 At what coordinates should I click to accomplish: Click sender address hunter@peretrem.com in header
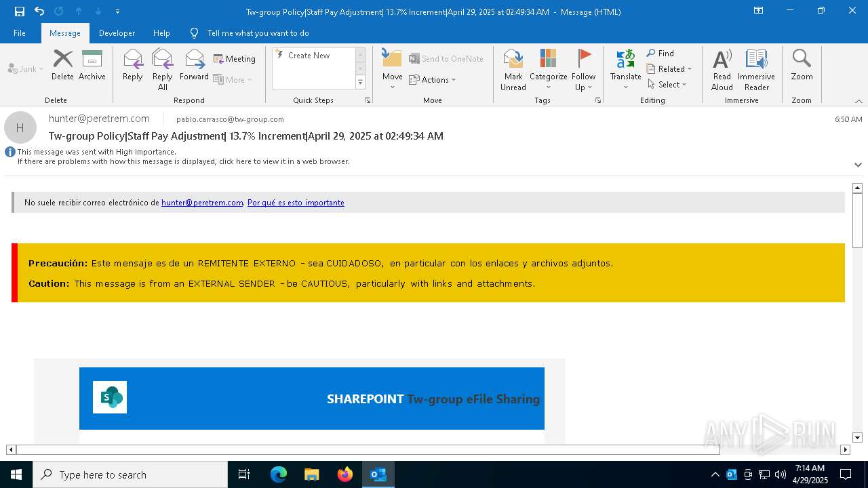[x=99, y=119]
